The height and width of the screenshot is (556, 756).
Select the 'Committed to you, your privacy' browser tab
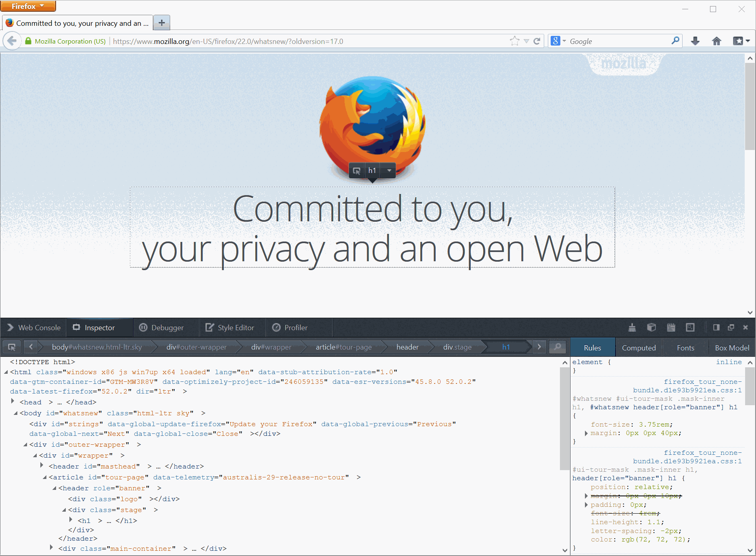(x=78, y=23)
